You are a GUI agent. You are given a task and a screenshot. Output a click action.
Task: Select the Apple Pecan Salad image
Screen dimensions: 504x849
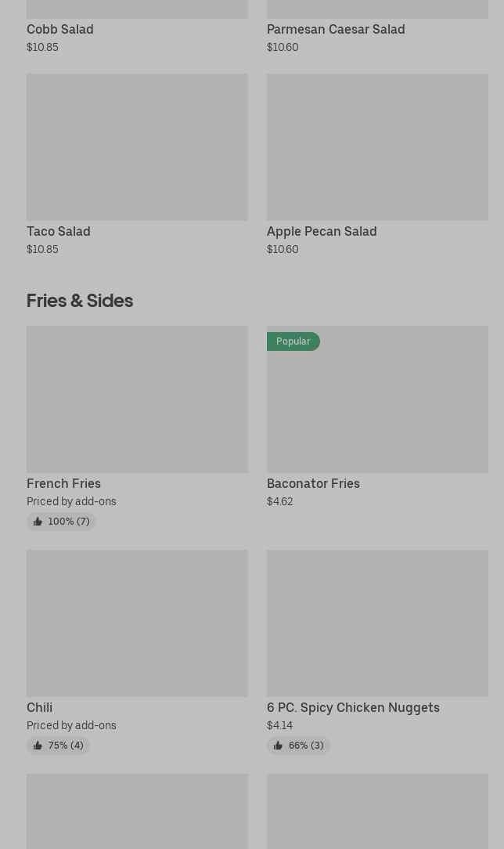(x=377, y=146)
